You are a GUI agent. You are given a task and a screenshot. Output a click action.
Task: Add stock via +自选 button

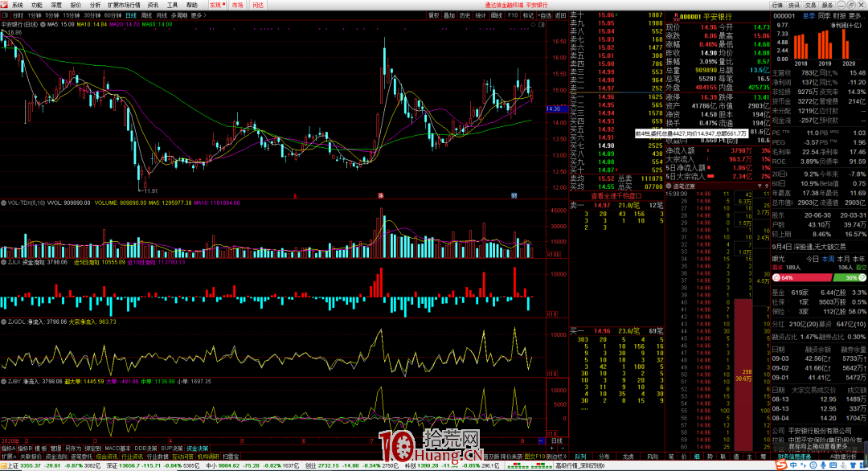pyautogui.click(x=545, y=15)
